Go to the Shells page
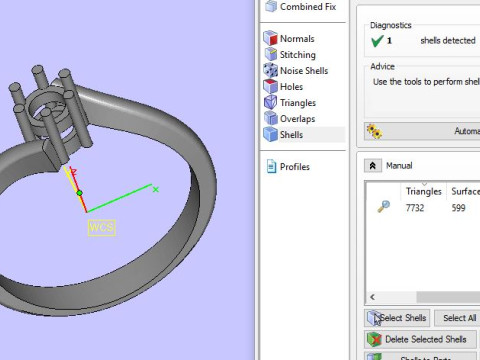This screenshot has width=480, height=360. 291,135
